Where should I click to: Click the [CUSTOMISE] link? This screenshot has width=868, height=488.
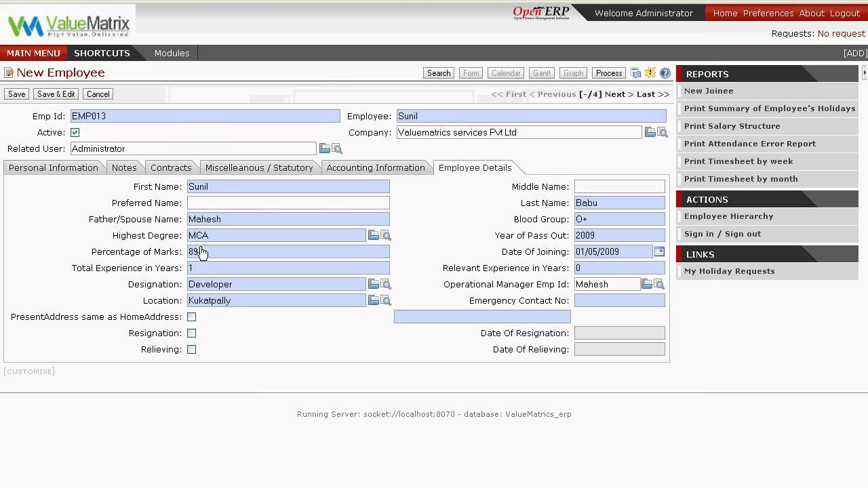click(x=29, y=371)
